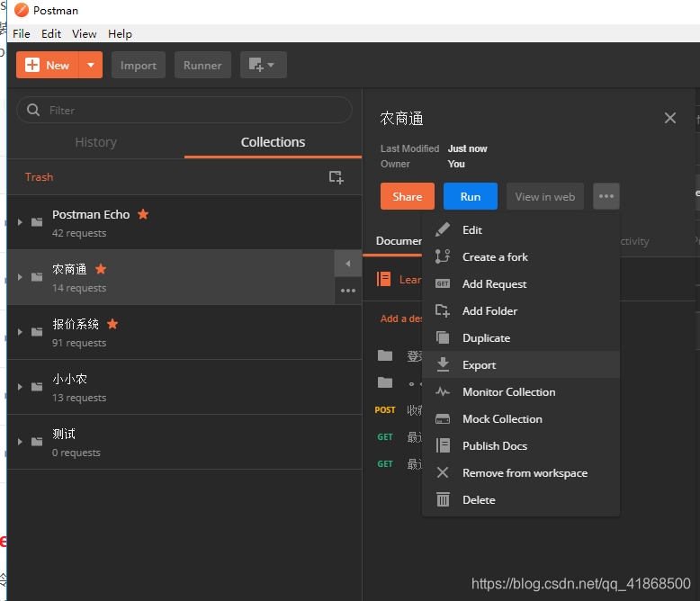Expand the Postman Echo collection
Image resolution: width=700 pixels, height=601 pixels.
click(x=20, y=222)
